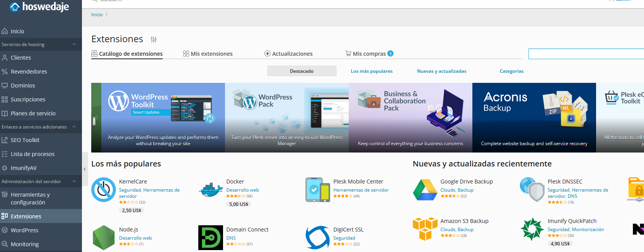Image resolution: width=644 pixels, height=252 pixels.
Task: Click the extensions search input field
Action: [586, 54]
